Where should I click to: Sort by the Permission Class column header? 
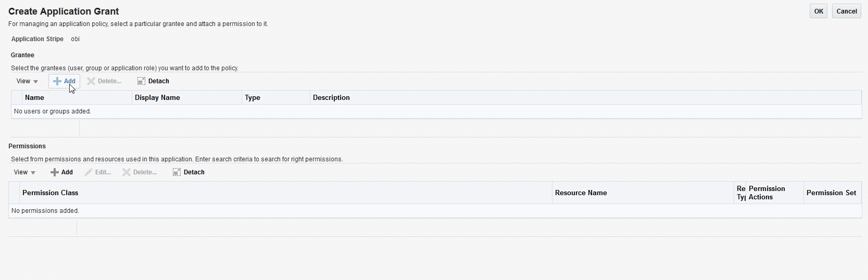[50, 193]
